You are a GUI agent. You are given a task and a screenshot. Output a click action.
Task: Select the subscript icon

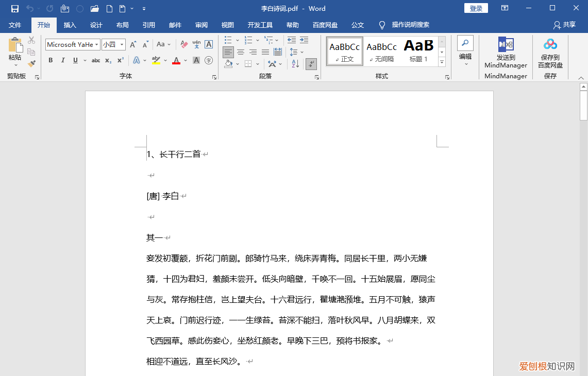click(x=107, y=60)
